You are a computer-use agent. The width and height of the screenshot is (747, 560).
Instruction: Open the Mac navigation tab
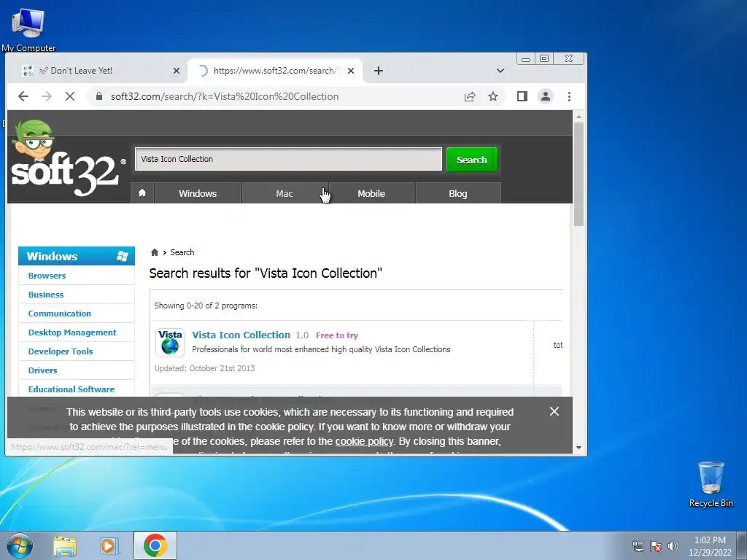coord(285,193)
